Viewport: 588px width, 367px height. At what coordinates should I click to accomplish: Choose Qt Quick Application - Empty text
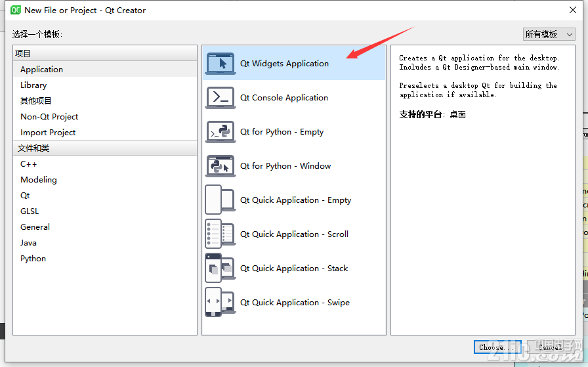[x=295, y=200]
